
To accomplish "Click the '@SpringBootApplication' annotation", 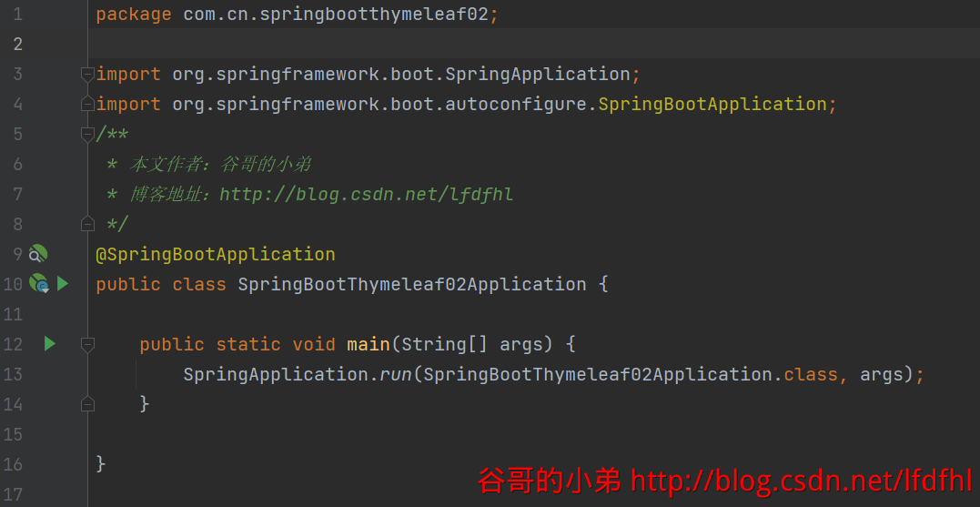I will coord(216,255).
